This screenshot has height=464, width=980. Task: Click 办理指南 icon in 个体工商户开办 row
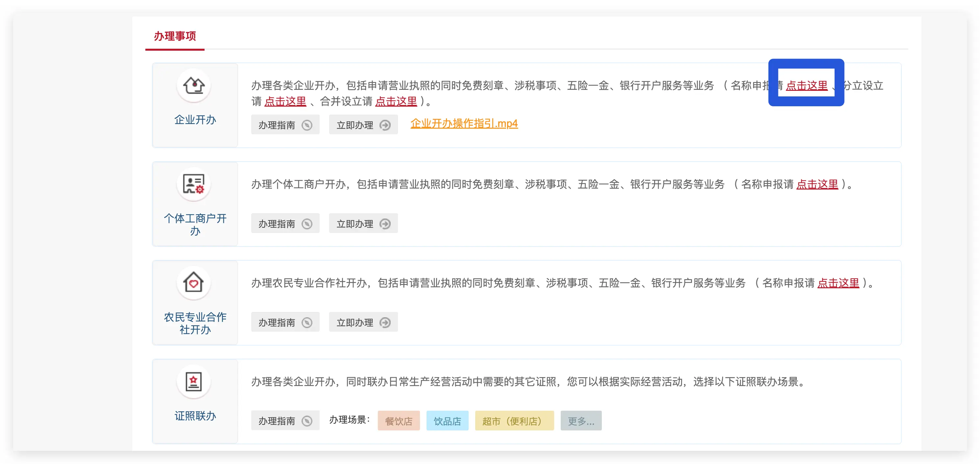tap(307, 223)
